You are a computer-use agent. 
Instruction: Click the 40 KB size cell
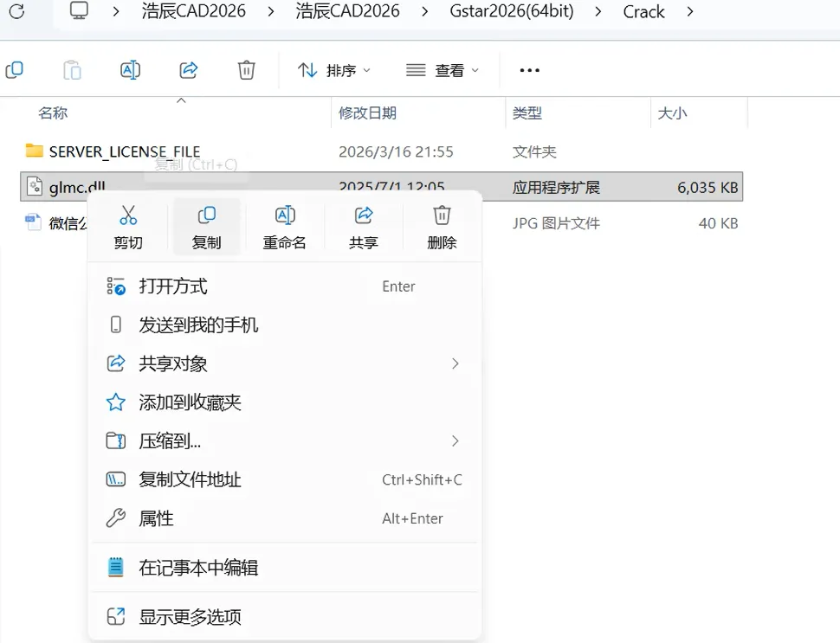click(718, 223)
